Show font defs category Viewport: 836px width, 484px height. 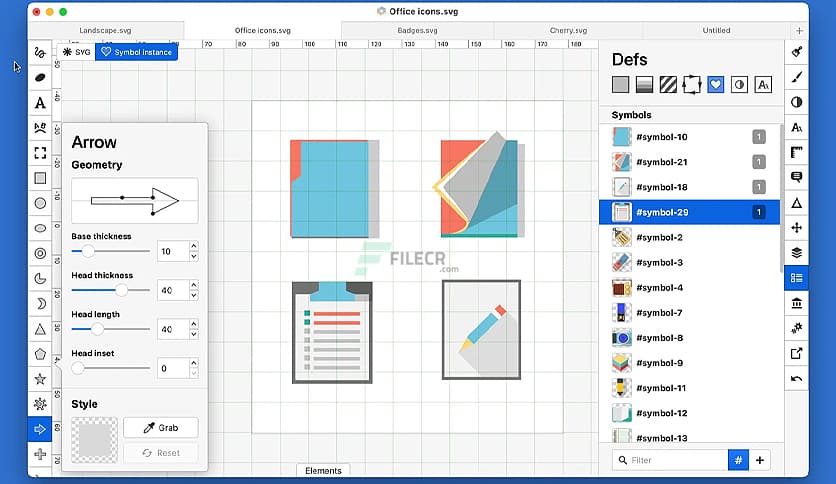point(763,85)
